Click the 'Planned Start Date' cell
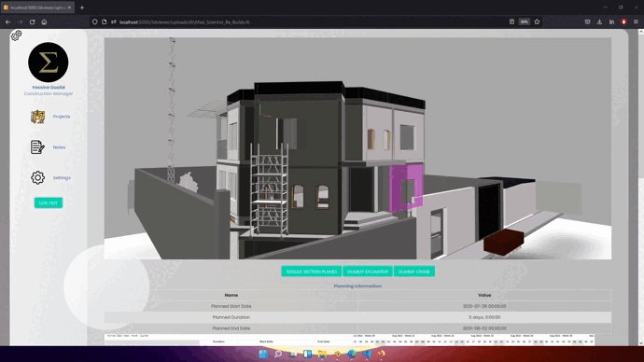The width and height of the screenshot is (644, 362). [x=231, y=306]
